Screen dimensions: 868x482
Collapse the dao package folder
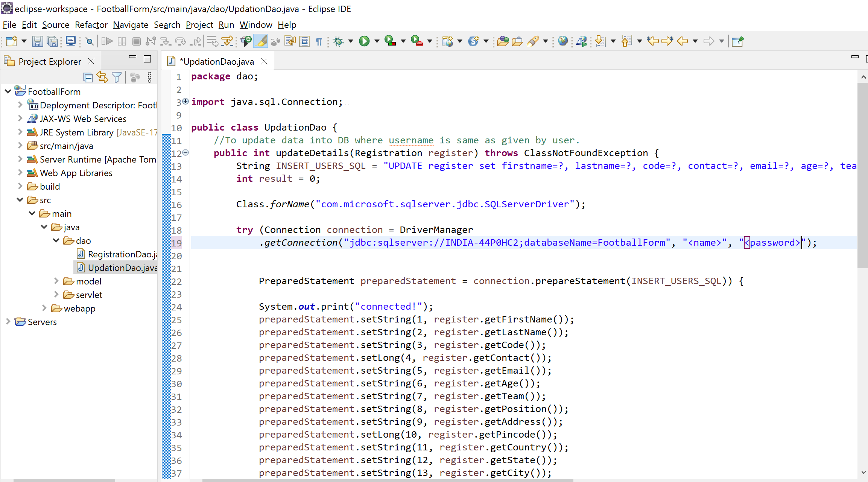56,240
